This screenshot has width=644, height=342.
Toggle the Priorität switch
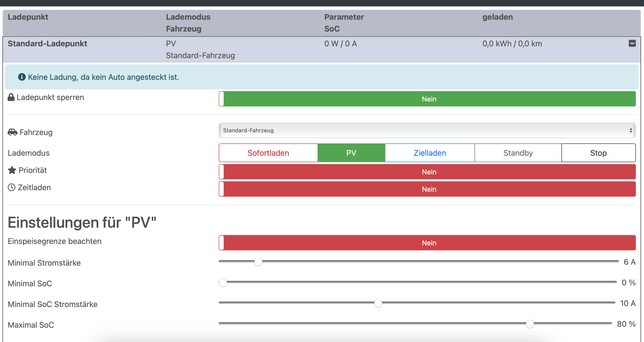[427, 172]
